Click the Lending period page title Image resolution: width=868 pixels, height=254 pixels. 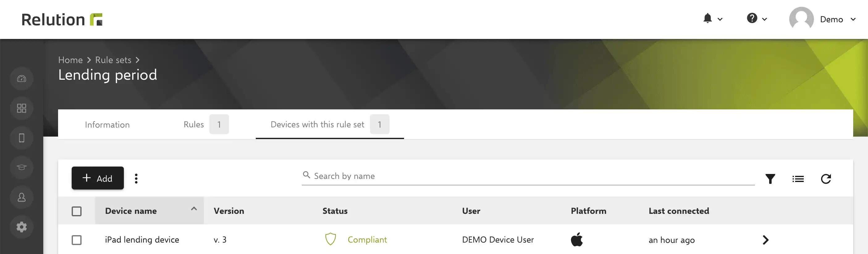coord(107,75)
